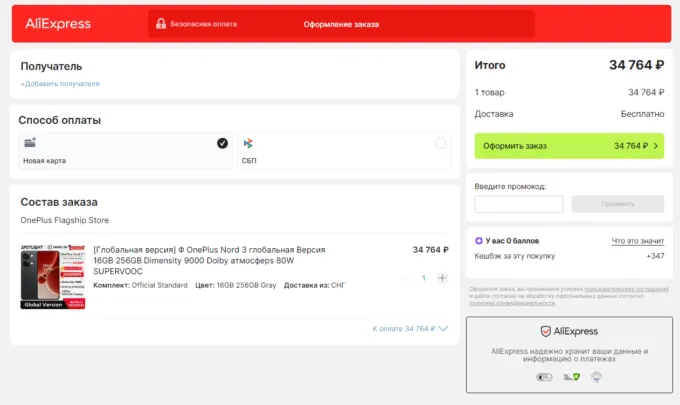Viewport: 680px width, 405px height.
Task: Click into the promo code input field
Action: (518, 204)
